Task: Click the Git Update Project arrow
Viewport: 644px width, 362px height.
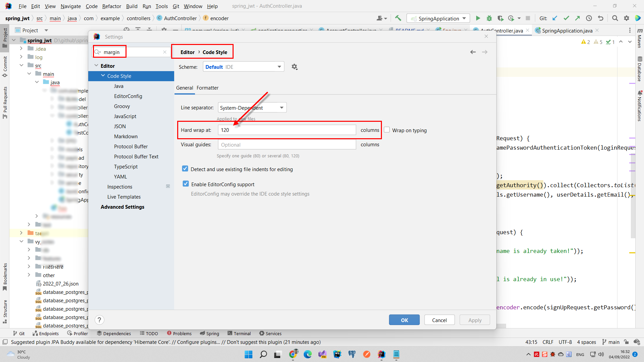Action: point(555,18)
